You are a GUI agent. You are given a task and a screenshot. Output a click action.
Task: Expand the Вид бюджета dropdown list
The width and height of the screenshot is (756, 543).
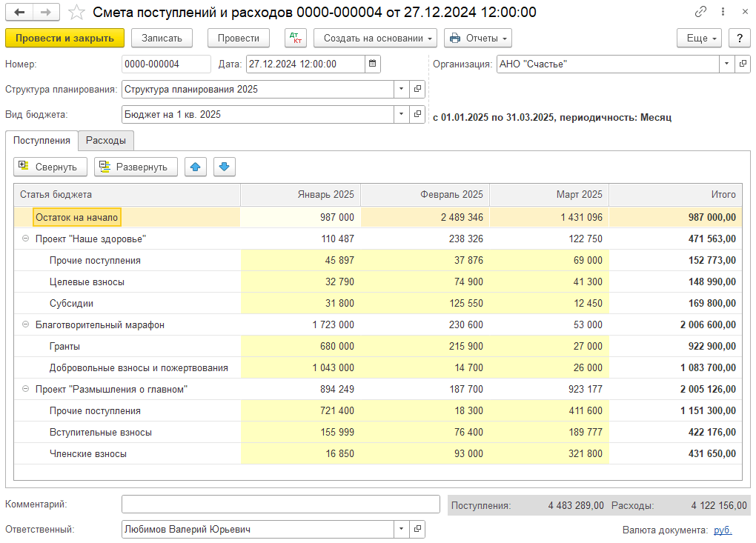click(x=401, y=114)
